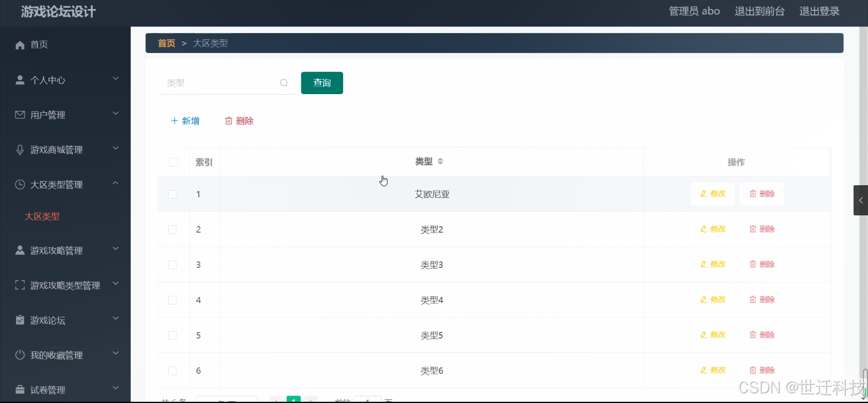Image resolution: width=868 pixels, height=403 pixels.
Task: Tick the checkbox for the 类型6 row
Action: pos(172,370)
